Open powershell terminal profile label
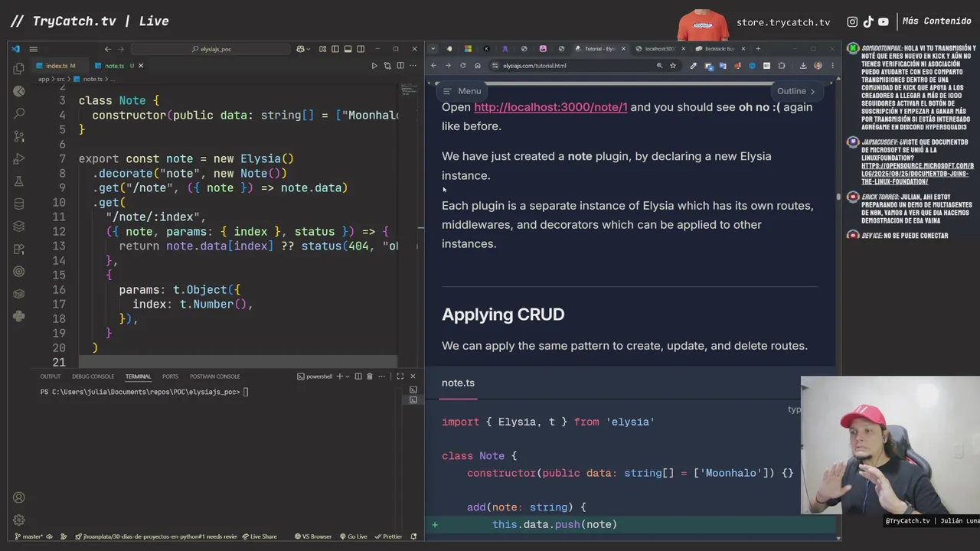The height and width of the screenshot is (551, 980). click(x=315, y=377)
